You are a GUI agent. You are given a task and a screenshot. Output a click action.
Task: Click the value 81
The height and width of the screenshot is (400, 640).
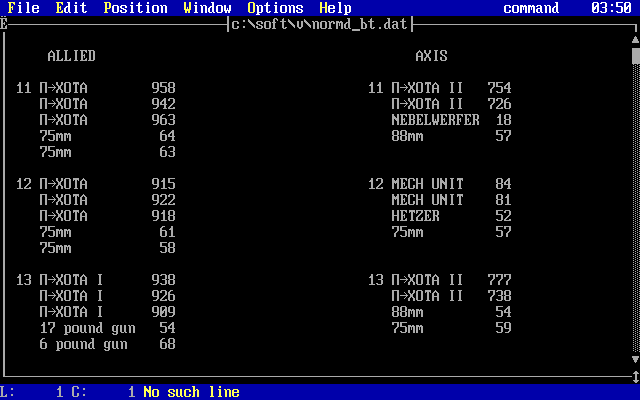(503, 200)
